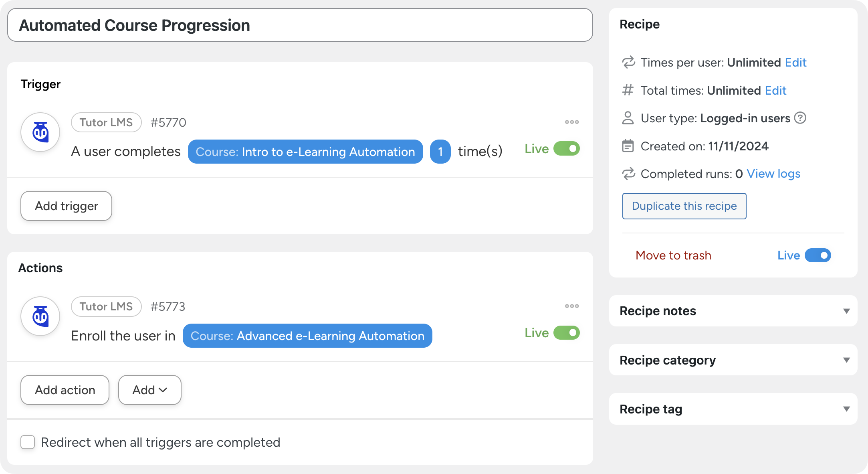The height and width of the screenshot is (474, 868).
Task: Check Redirect when all triggers are completed
Action: (28, 442)
